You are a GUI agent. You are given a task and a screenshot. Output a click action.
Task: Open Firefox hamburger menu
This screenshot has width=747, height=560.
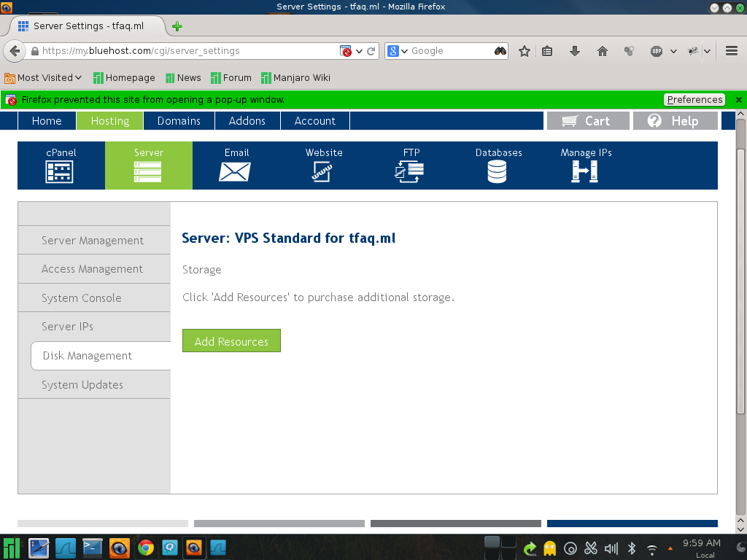[x=731, y=51]
